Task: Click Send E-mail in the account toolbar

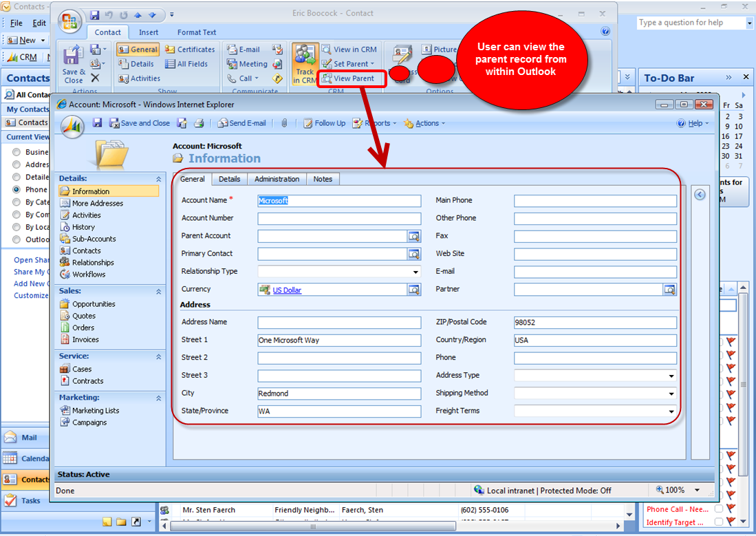Action: (241, 123)
